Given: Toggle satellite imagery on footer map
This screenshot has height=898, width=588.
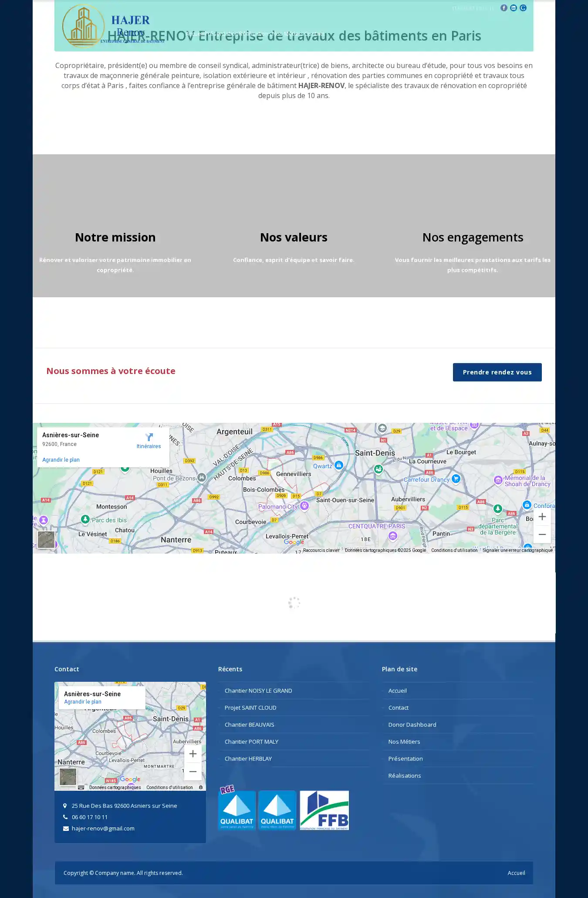Looking at the screenshot, I should coord(68,777).
